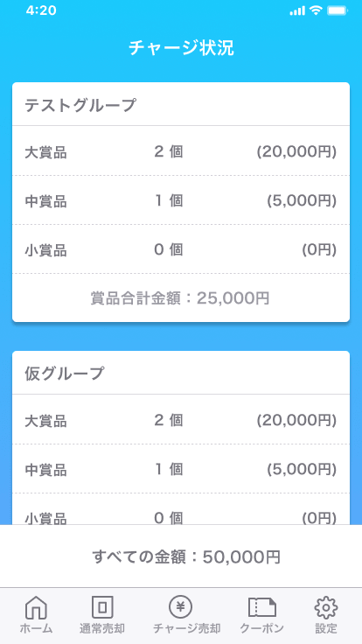The height and width of the screenshot is (644, 362).
Task: Tap the チャージ状況 page title
Action: pyautogui.click(x=181, y=48)
